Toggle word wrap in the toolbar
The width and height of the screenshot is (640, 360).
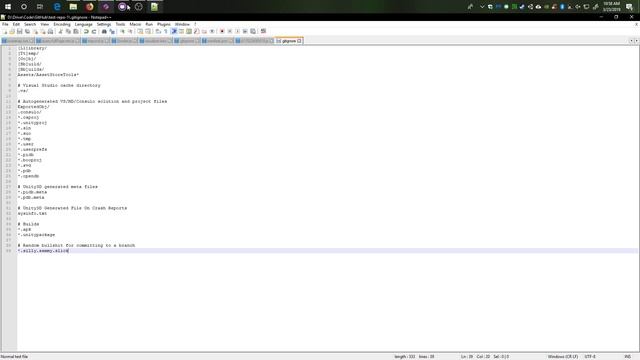[x=158, y=31]
